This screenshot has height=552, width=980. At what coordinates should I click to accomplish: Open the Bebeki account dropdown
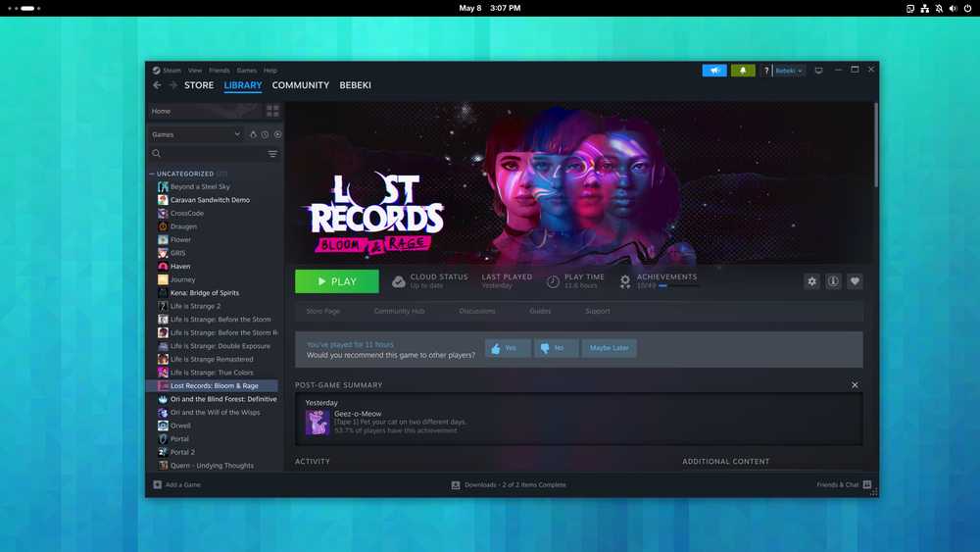789,71
